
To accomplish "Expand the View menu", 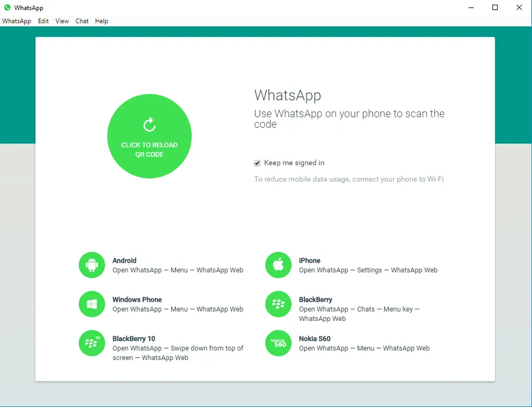I will [62, 21].
